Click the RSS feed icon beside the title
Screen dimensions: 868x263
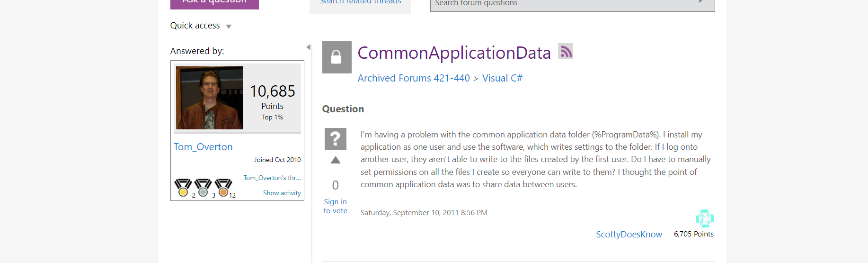565,51
